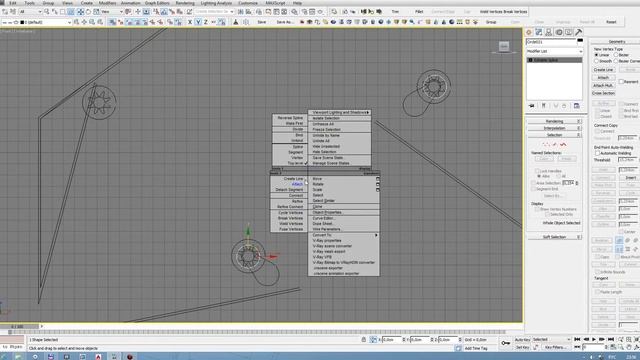
Task: Click the Auto Key button
Action: 522,340
